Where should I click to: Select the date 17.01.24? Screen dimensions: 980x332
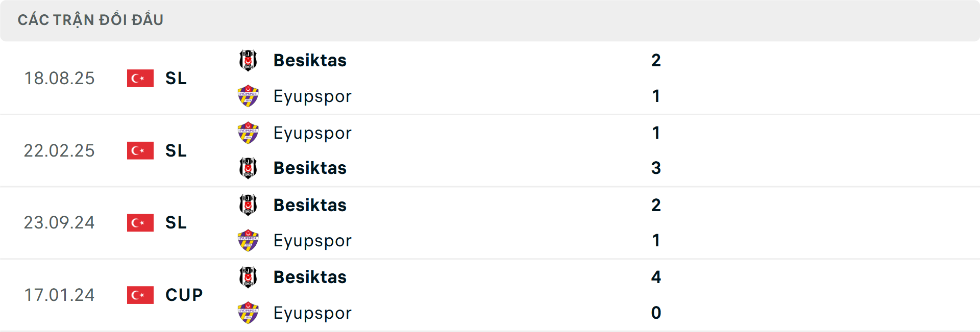(60, 295)
